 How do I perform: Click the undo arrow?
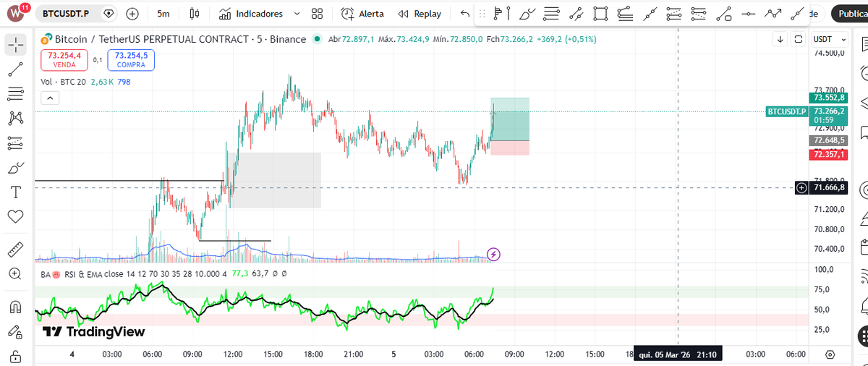click(x=465, y=14)
